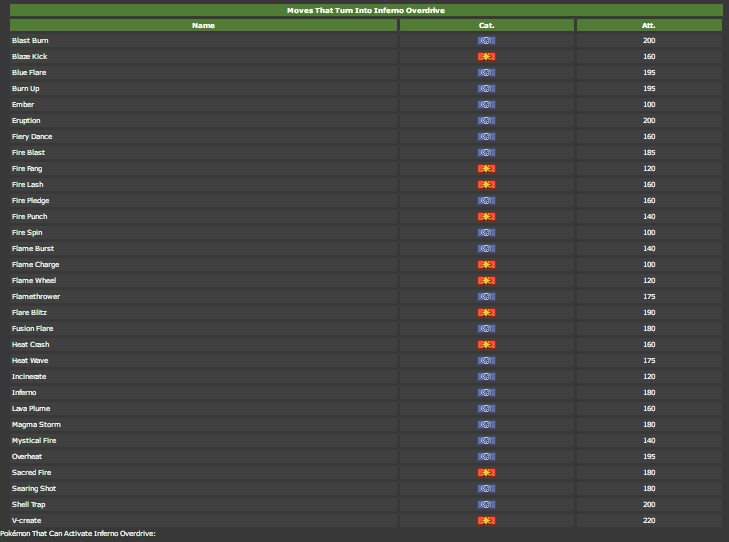729x542 pixels.
Task: Select the Flamethrower move name
Action: coord(36,297)
